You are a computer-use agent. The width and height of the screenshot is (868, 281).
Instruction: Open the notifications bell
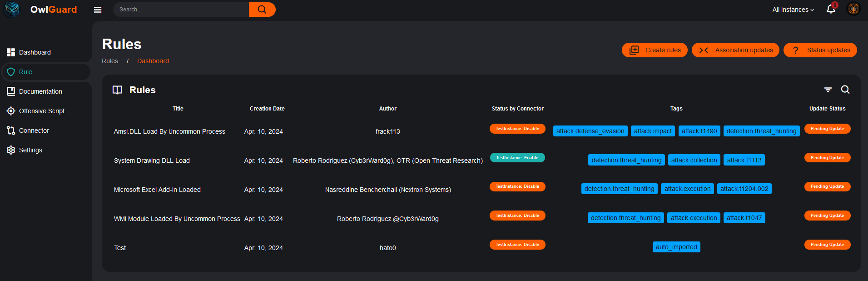tap(831, 9)
